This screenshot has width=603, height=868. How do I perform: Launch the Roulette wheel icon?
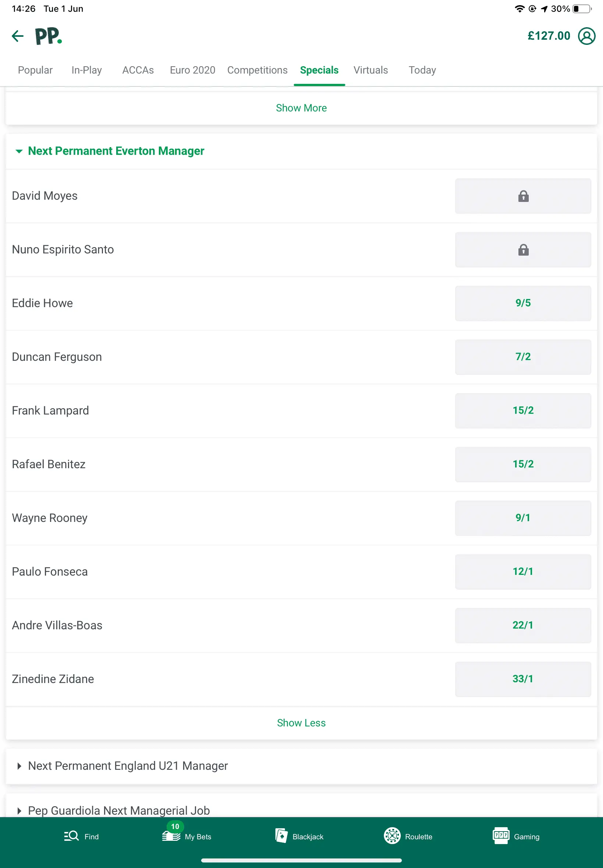tap(392, 836)
